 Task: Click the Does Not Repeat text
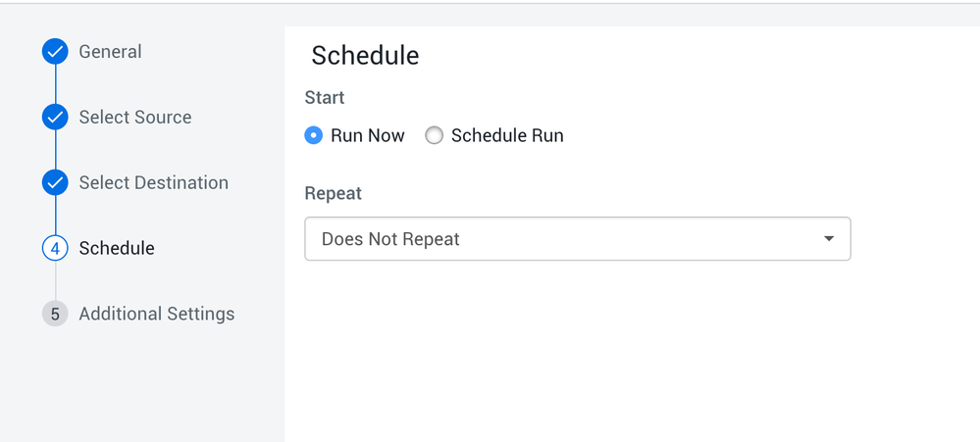tap(390, 239)
